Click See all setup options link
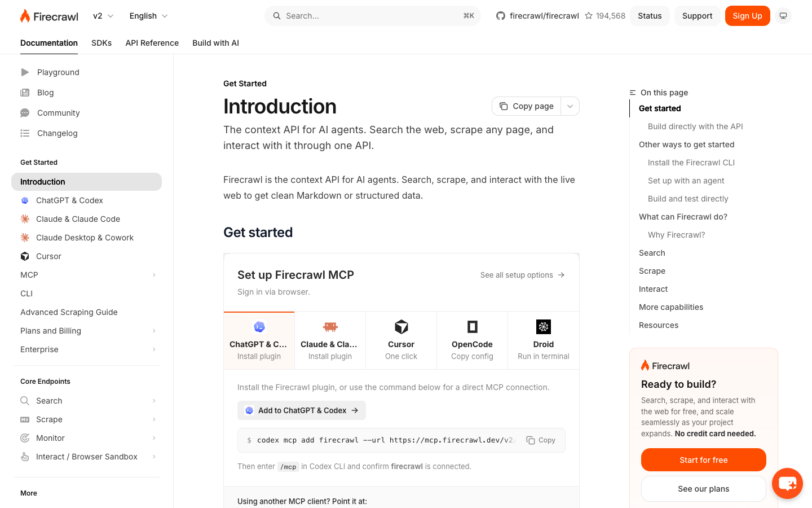 pos(522,275)
